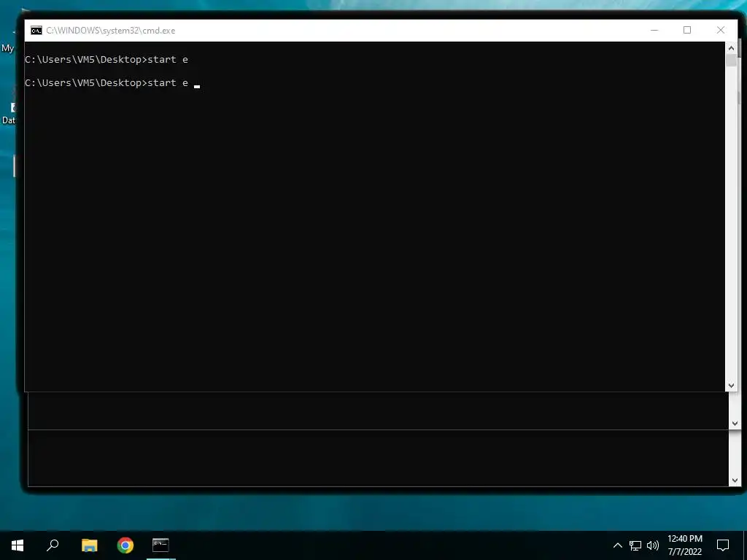This screenshot has height=560, width=747.
Task: Click the Show desktop sliver at taskbar end
Action: 745,545
